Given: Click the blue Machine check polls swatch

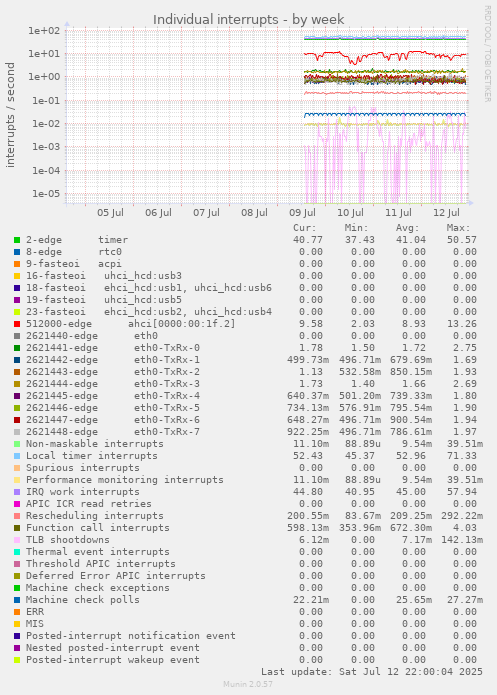Looking at the screenshot, I should [x=17, y=600].
